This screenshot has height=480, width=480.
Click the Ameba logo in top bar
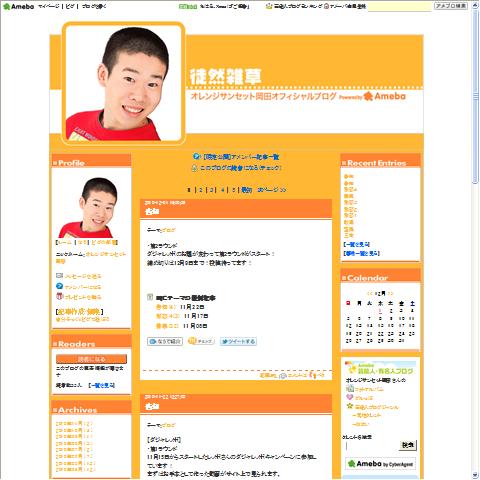coord(18,6)
